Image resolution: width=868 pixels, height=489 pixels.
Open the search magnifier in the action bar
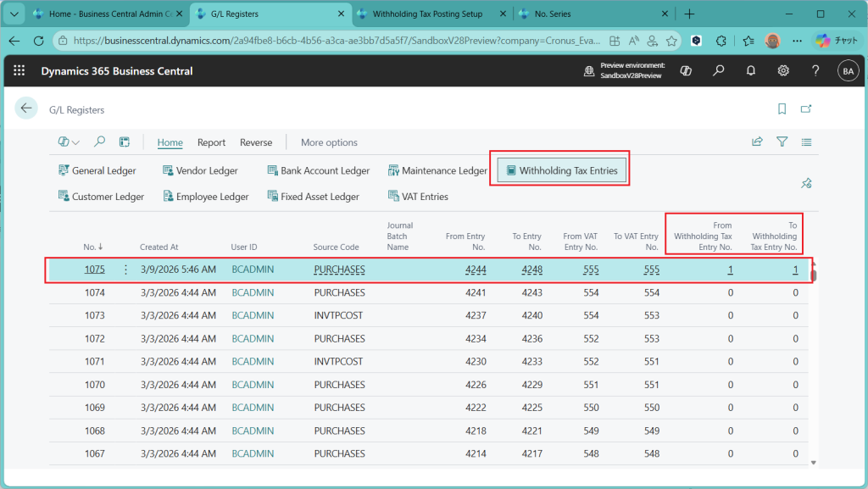100,142
